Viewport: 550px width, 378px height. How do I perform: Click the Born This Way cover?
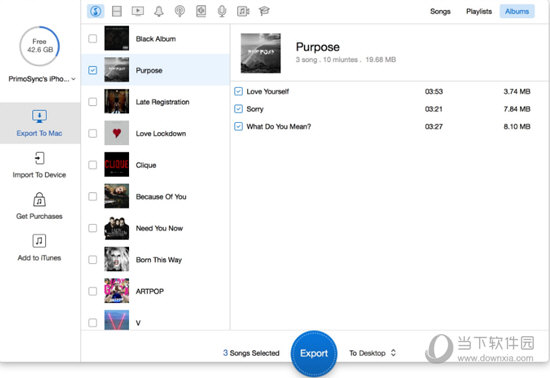pyautogui.click(x=117, y=259)
